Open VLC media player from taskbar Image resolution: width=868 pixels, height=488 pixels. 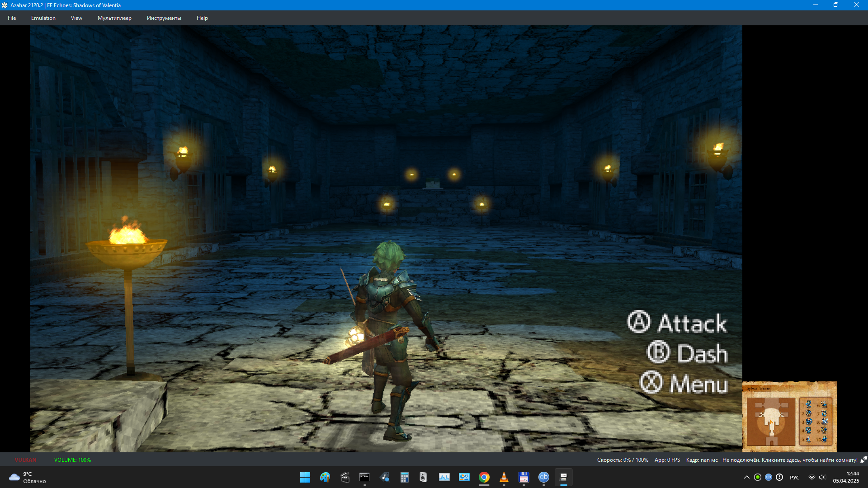point(504,477)
